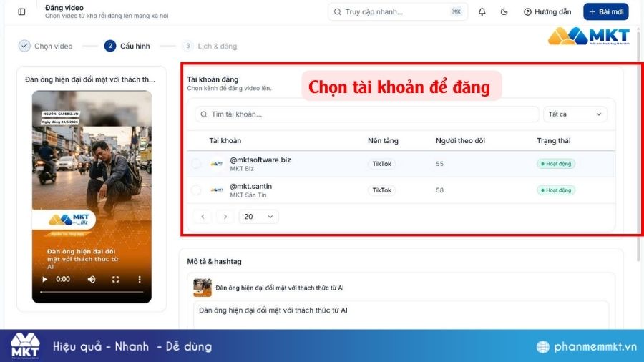Sort by Tài khoản column header
This screenshot has height=362, width=644.
[225, 141]
